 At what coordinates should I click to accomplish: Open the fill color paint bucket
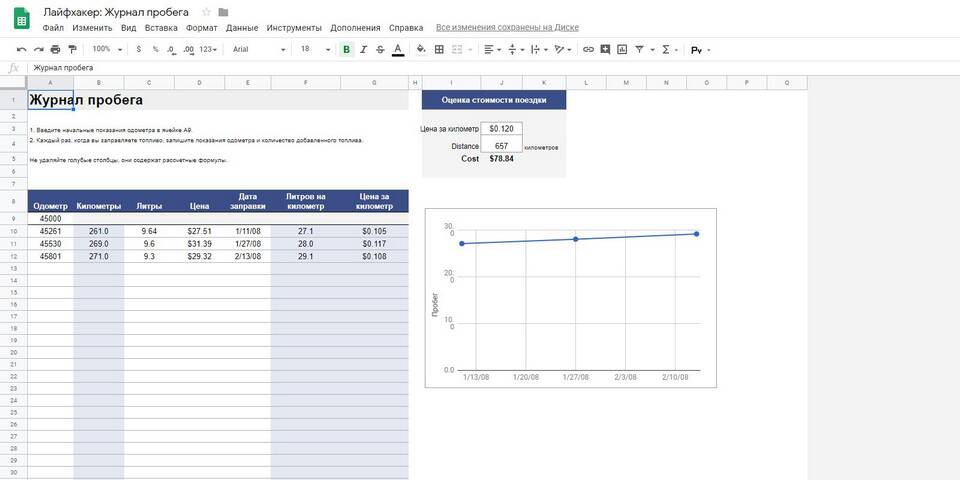(x=420, y=48)
